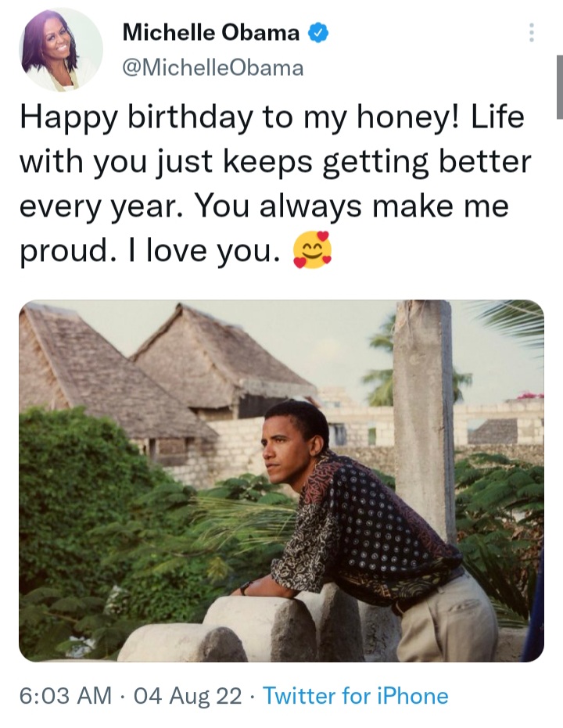Open the more options three-dot menu
The width and height of the screenshot is (563, 728).
[x=532, y=33]
